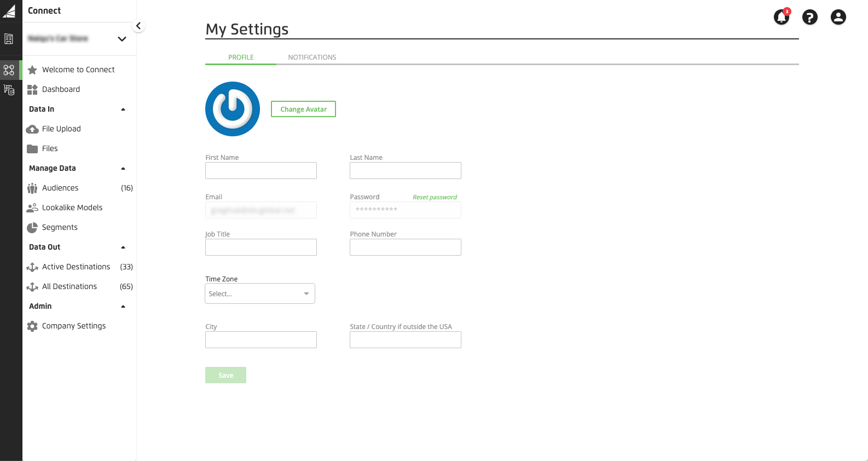Click the All Destinations count (65)

click(x=126, y=286)
